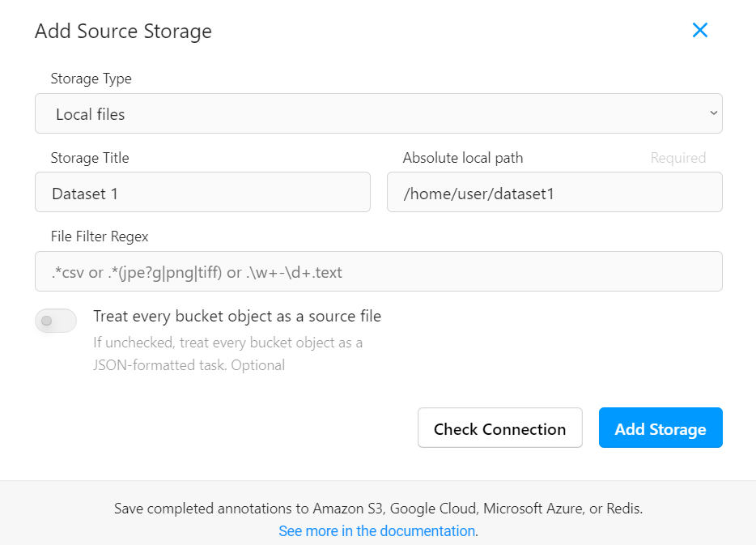Viewport: 756px width, 545px height.
Task: Select the Local files storage type selector
Action: pos(378,113)
